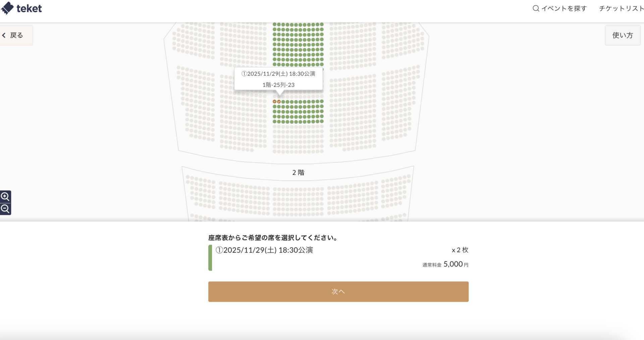Click the seat tooltip showing 1階-25列-23

(x=278, y=79)
